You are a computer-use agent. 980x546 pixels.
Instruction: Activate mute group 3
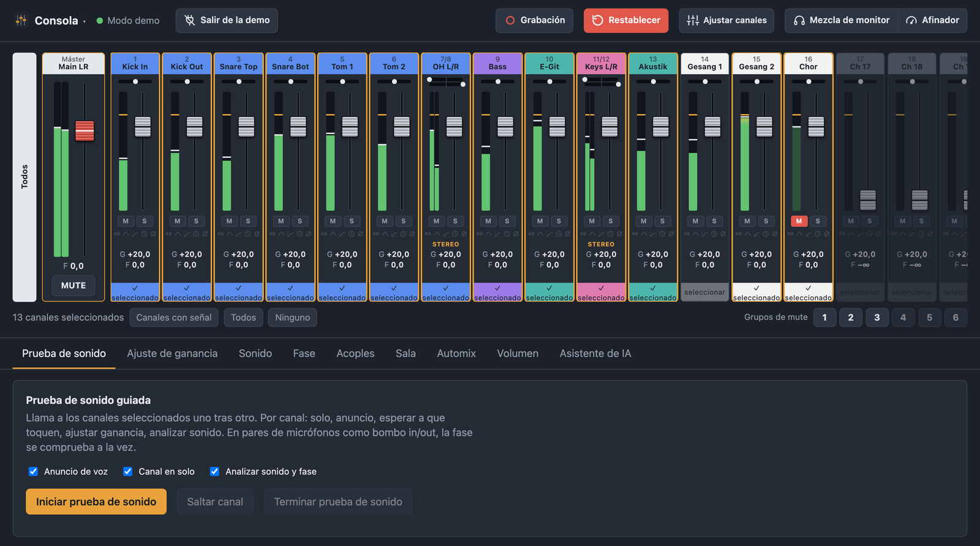pos(877,317)
